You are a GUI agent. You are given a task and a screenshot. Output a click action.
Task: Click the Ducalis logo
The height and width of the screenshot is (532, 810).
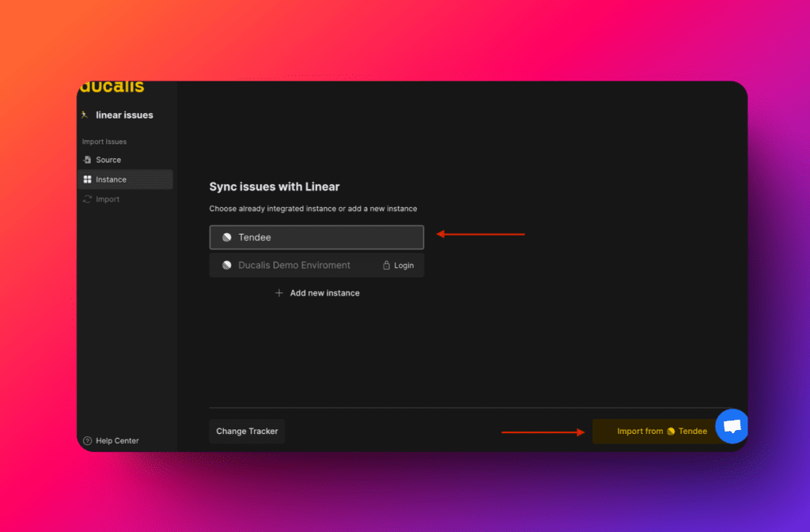[x=112, y=87]
